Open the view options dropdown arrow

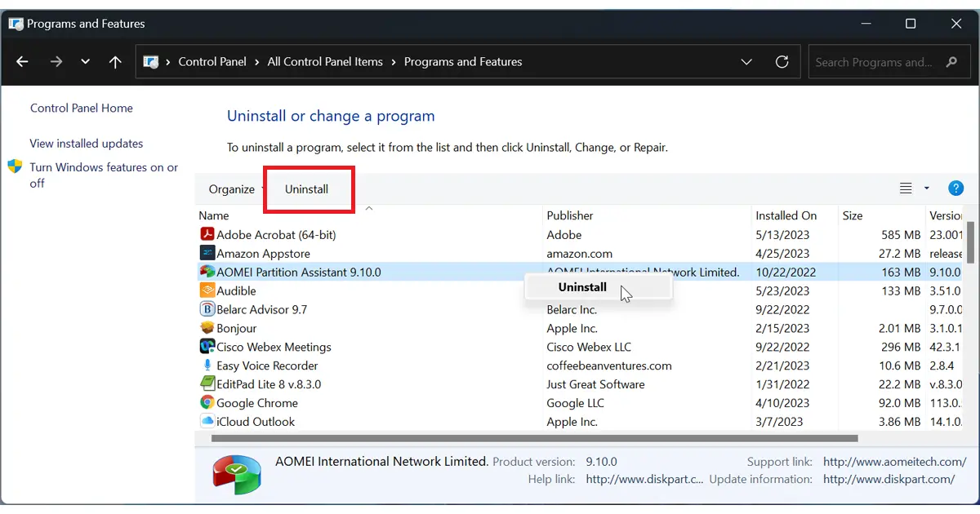click(927, 188)
